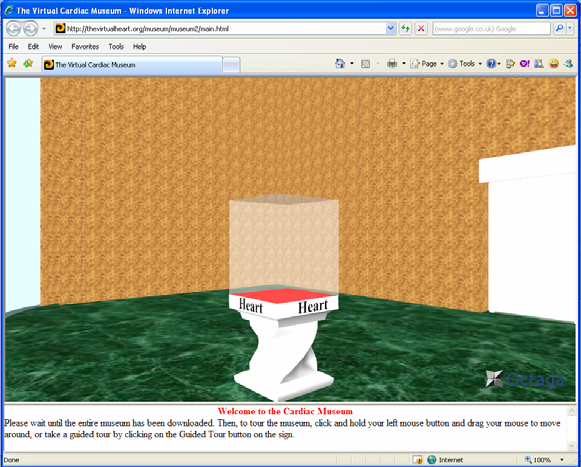Click the yellow smiley face toolbar icon
Screen dimensions: 581x467
click(554, 64)
